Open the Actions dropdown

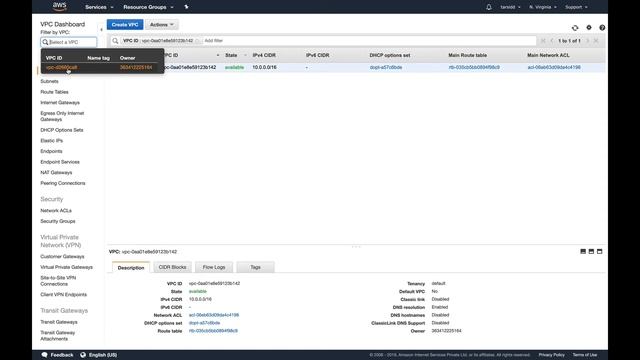(162, 24)
